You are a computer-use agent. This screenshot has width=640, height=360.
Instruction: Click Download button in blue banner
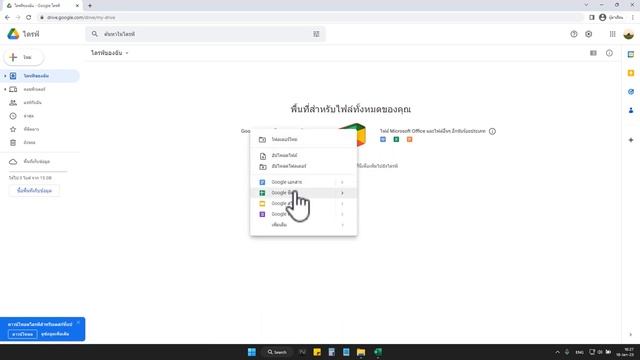click(22, 334)
